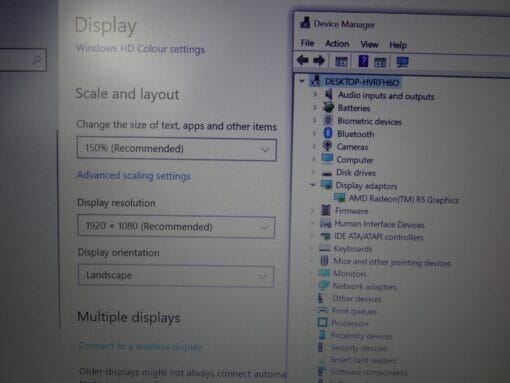The image size is (510, 383).
Task: Click the Human Interface Devices icon
Action: (325, 224)
